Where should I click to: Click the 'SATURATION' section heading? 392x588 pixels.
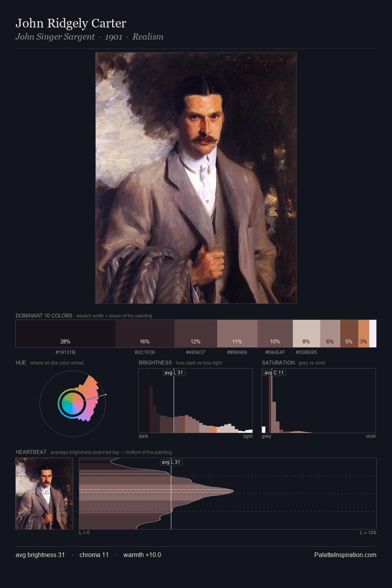pyautogui.click(x=278, y=363)
